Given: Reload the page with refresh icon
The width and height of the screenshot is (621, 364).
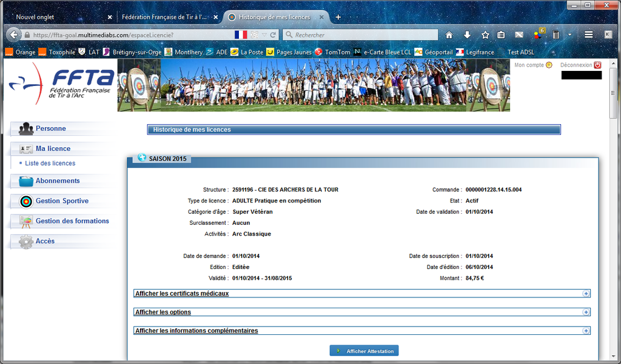Looking at the screenshot, I should 274,35.
